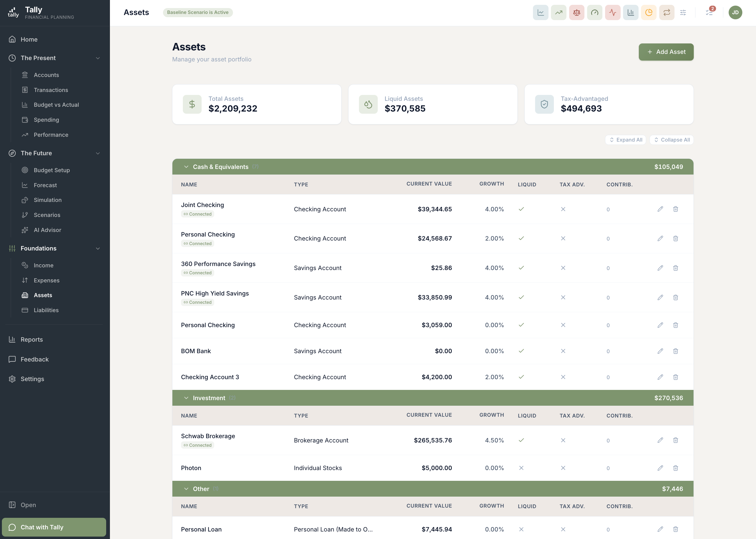The height and width of the screenshot is (539, 756).
Task: Toggle liquid checkmark for Joint Checking
Action: pyautogui.click(x=521, y=209)
